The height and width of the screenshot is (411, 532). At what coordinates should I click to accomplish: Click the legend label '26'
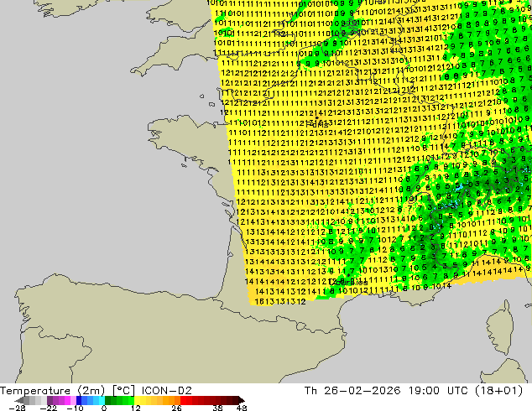[x=176, y=408]
